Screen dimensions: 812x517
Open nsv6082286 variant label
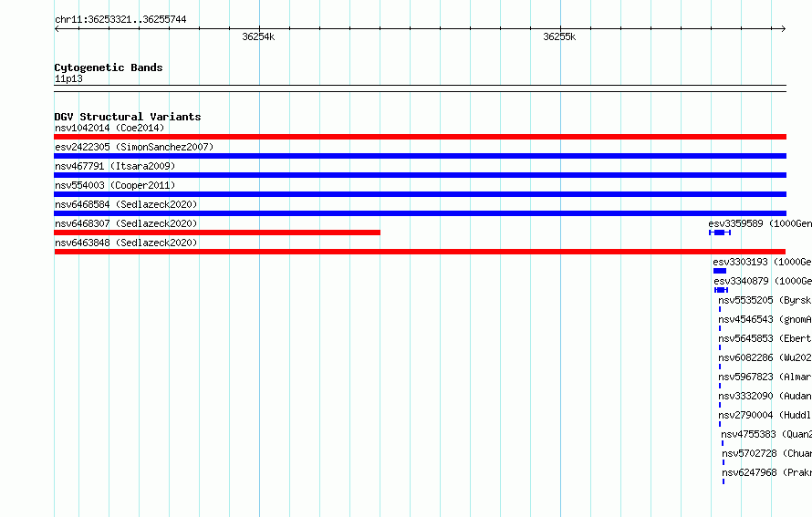765,357
